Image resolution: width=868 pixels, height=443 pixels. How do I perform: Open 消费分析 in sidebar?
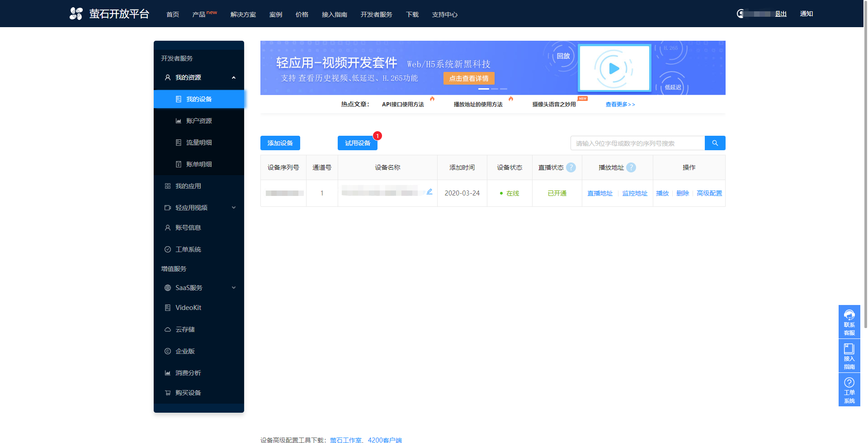coord(199,373)
